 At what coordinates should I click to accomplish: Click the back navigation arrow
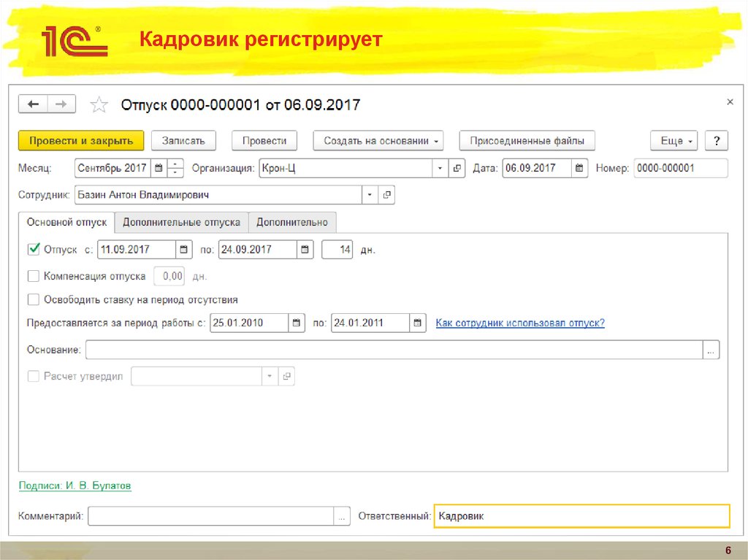(33, 104)
